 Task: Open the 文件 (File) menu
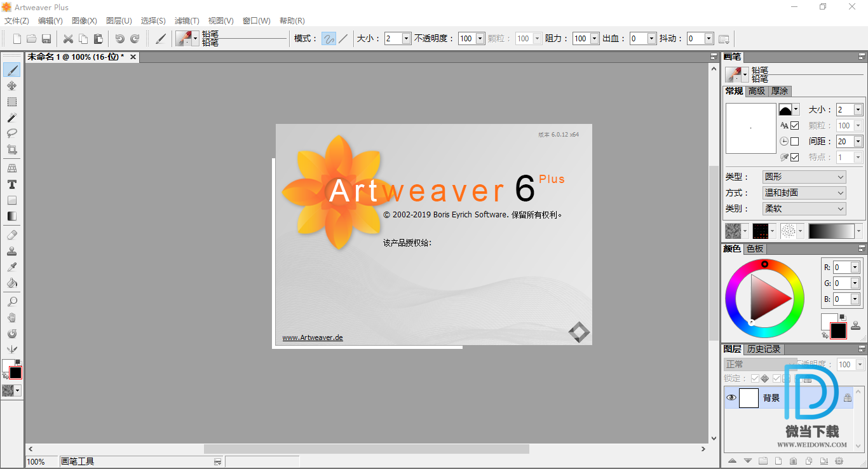coord(17,21)
